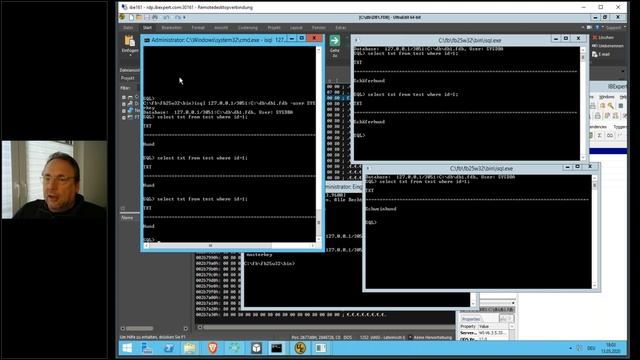Click the DOS line-ending status bar entry
This screenshot has width=640, height=360.
click(x=347, y=338)
